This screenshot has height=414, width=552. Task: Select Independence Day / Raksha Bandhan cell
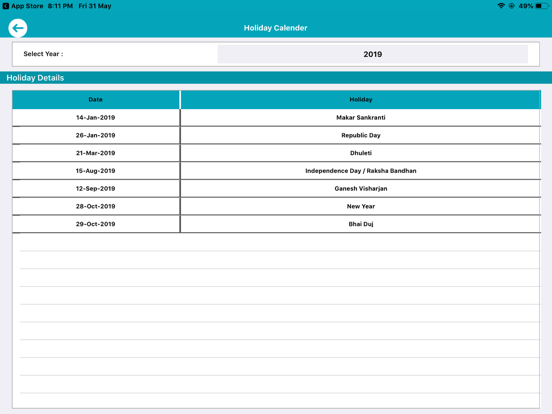[x=361, y=171]
